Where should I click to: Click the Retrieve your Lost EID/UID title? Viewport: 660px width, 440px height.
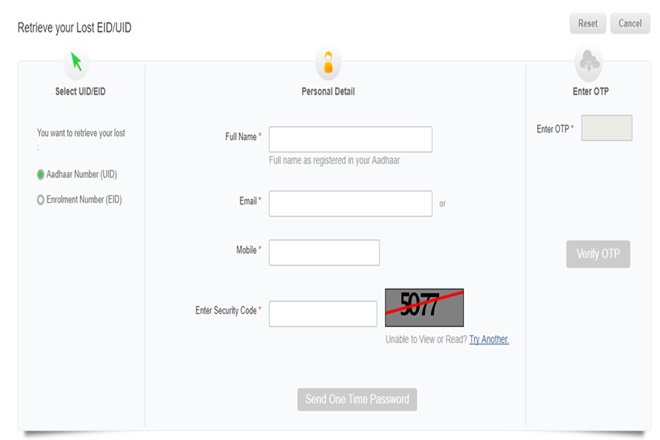tap(75, 28)
